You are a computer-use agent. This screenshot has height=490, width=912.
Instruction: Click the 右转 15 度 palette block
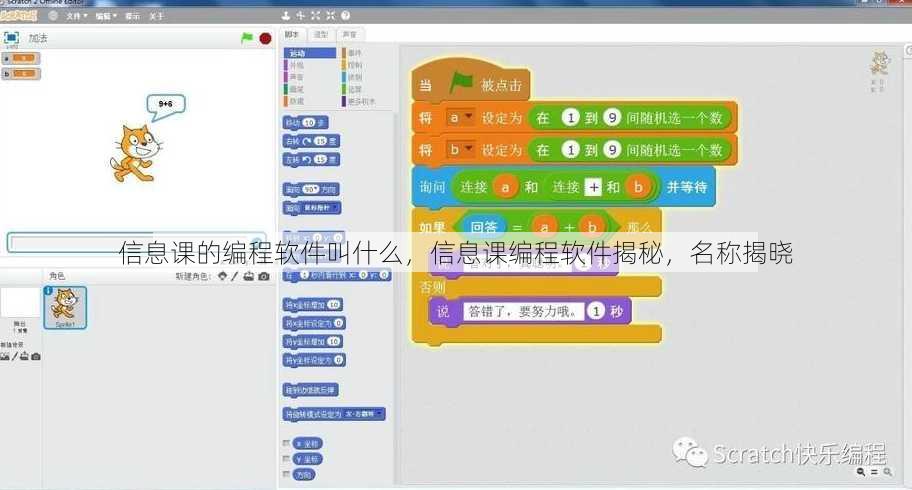click(x=311, y=141)
